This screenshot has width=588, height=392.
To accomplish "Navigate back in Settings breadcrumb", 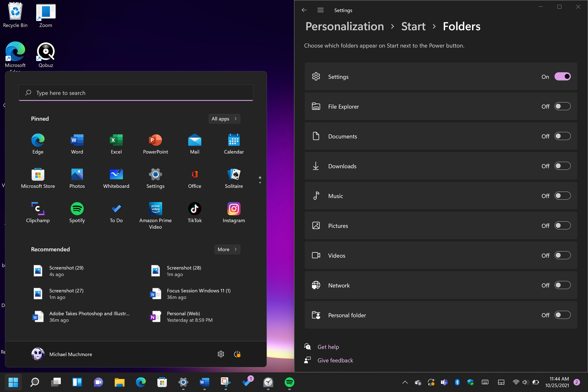I will pos(304,10).
